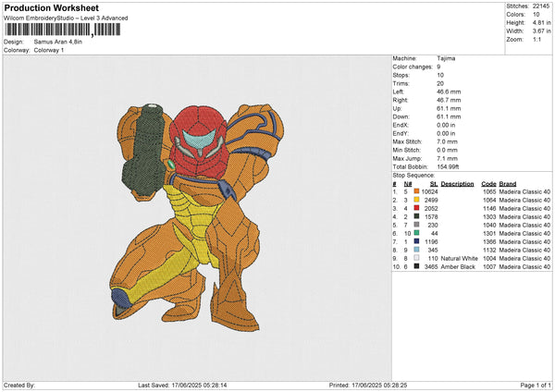Pick the red swatch, code 1146
This screenshot has width=555, height=392.
(x=417, y=208)
